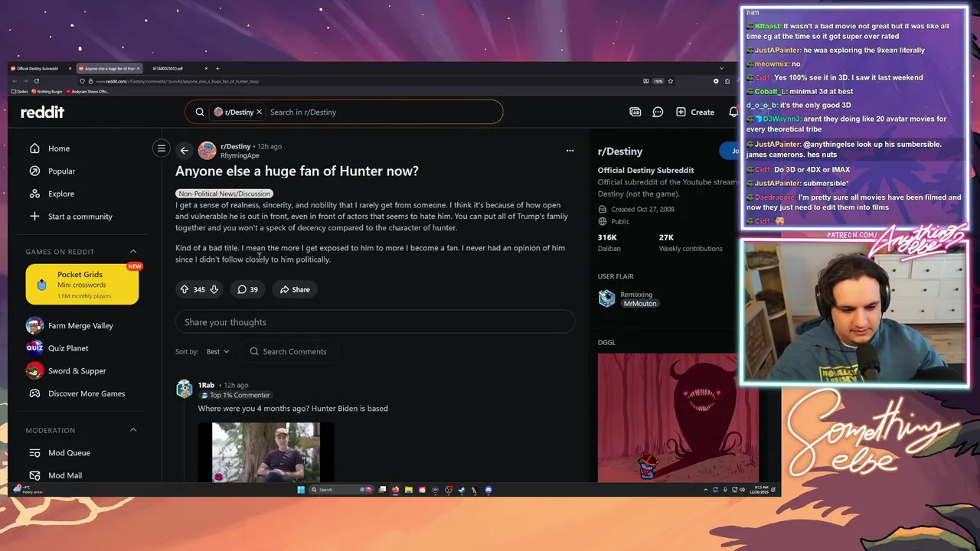The image size is (980, 551).
Task: Upvote the Hunter post
Action: (185, 289)
